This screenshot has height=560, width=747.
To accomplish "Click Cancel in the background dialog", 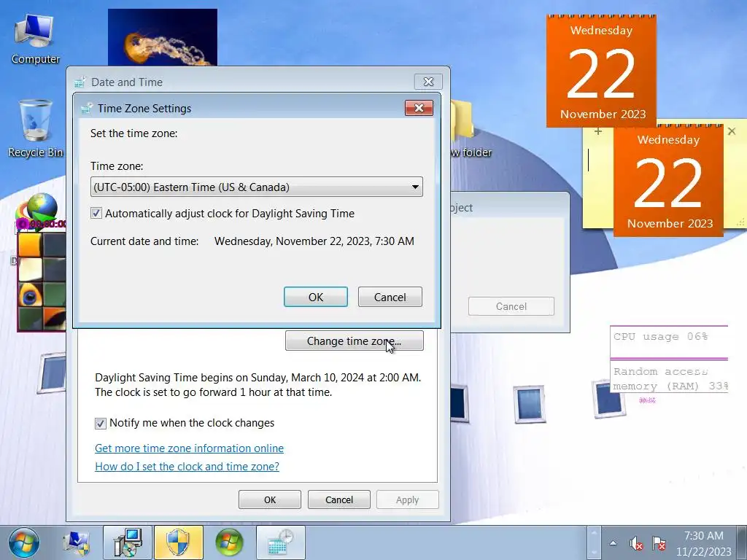I will (x=511, y=306).
